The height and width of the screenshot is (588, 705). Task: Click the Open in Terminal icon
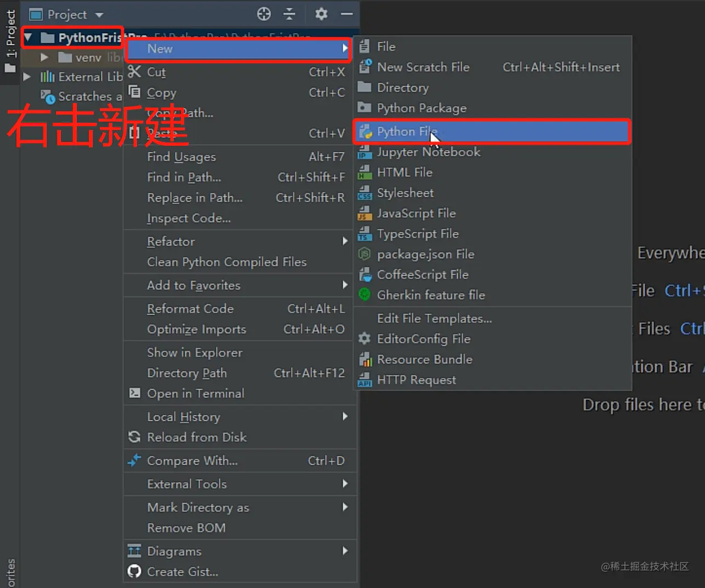click(134, 392)
